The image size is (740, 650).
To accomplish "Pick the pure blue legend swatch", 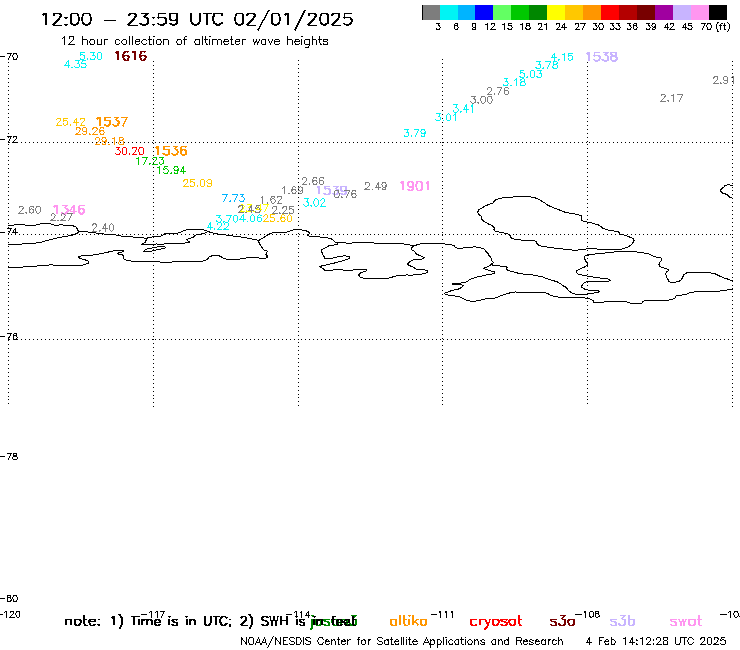I will (484, 12).
